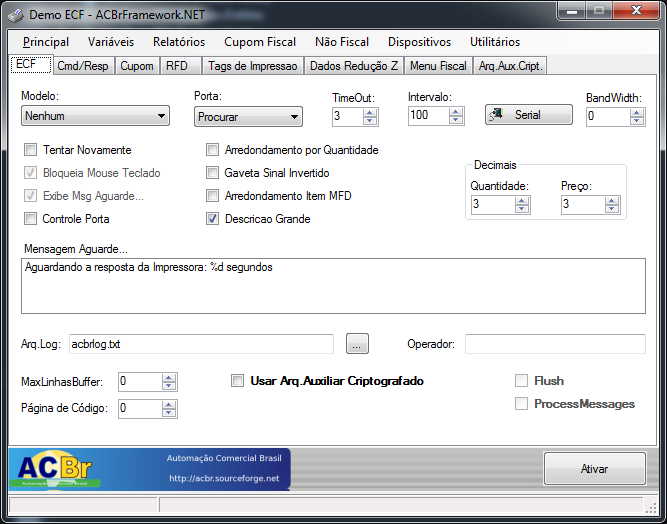Uncheck Descricao Grande checkbox
667x524 pixels.
tap(212, 219)
